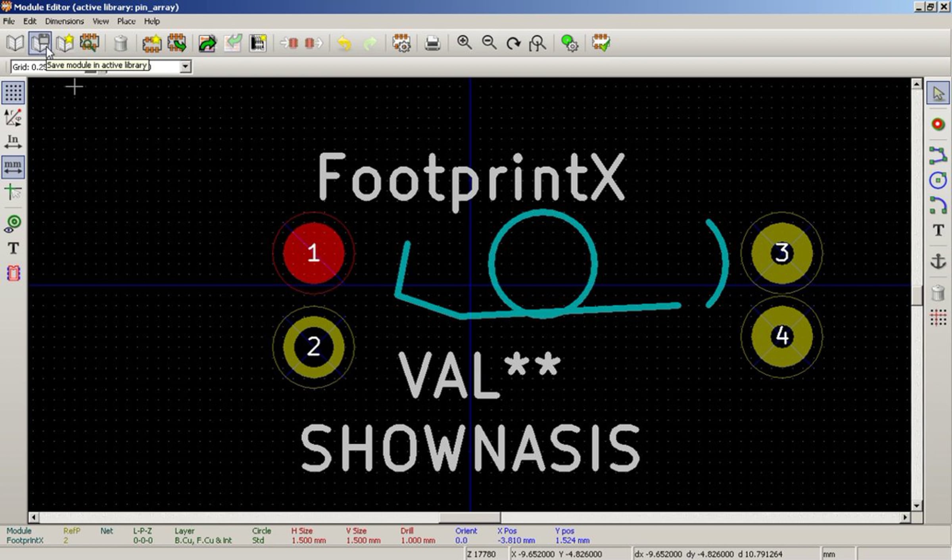
Task: Open the File menu
Action: click(x=9, y=21)
